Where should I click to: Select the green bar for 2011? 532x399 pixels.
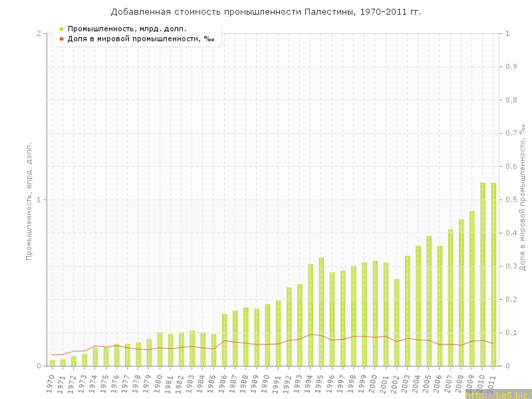point(493,274)
